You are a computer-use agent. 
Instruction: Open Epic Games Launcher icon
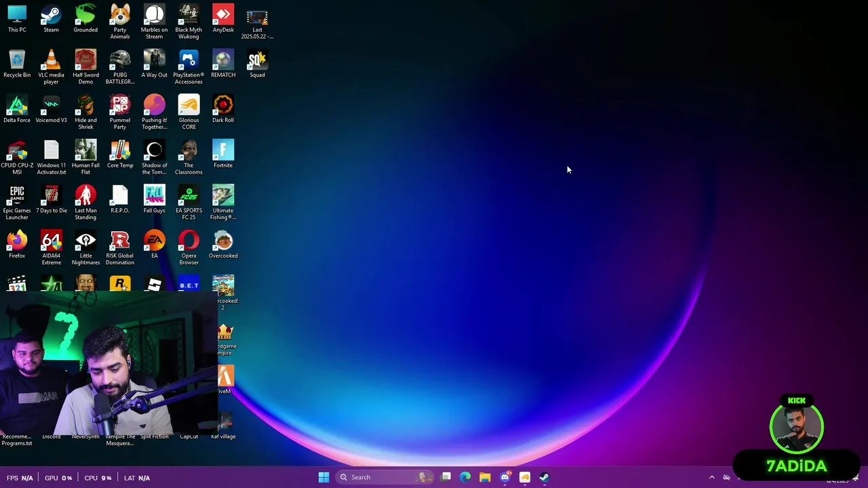pos(17,203)
